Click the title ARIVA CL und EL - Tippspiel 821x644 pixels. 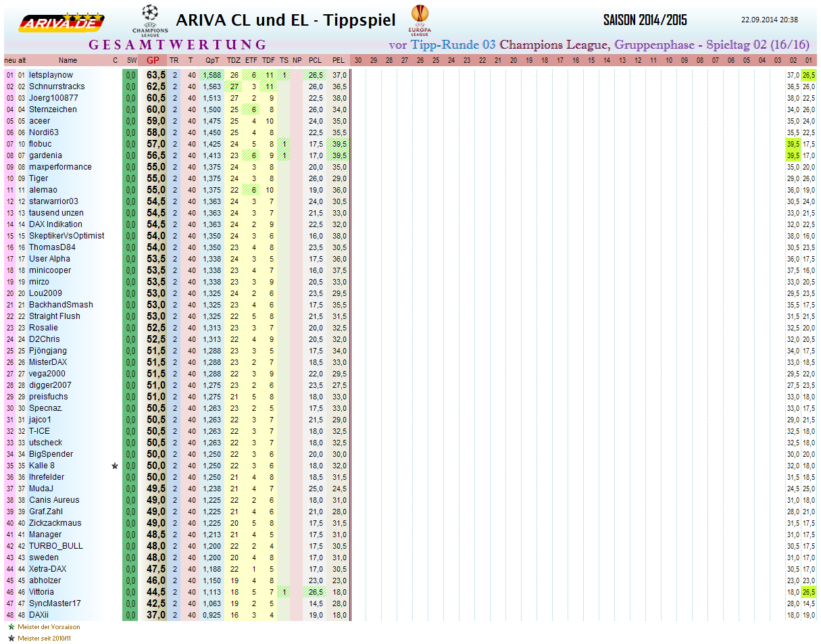[286, 20]
